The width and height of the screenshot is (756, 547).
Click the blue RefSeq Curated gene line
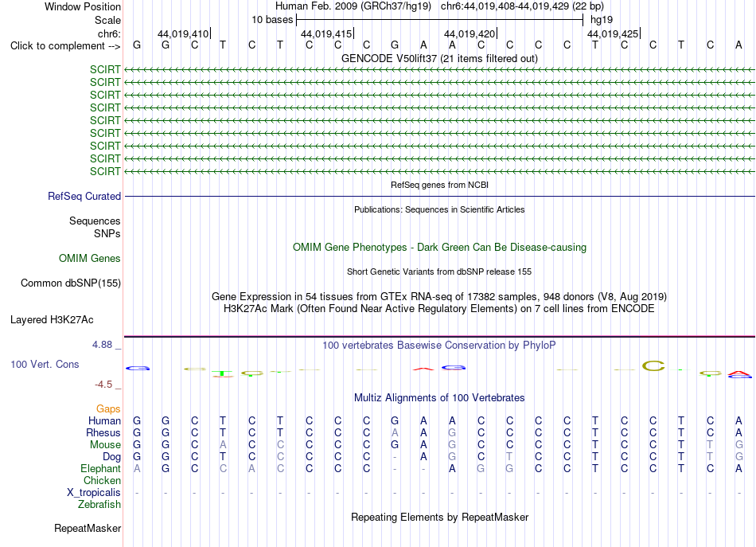(x=439, y=197)
